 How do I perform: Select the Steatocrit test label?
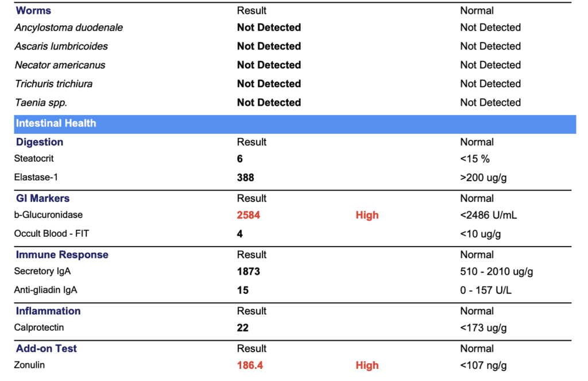(34, 159)
